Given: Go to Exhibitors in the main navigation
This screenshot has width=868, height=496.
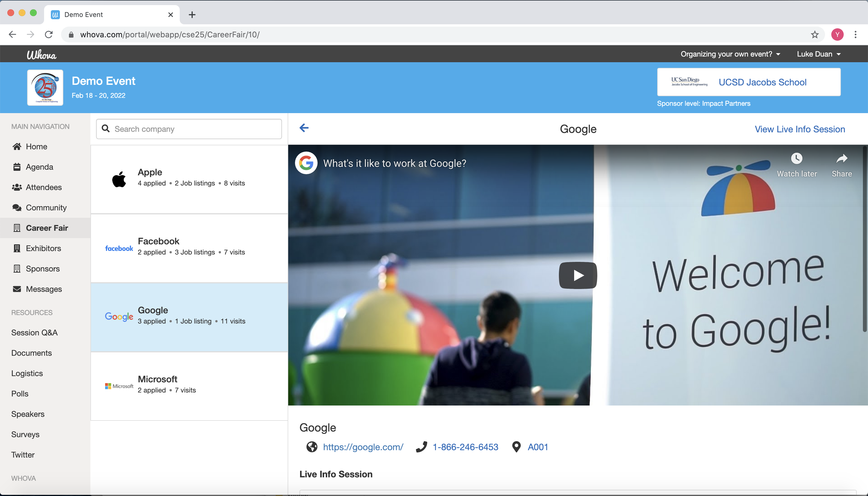Looking at the screenshot, I should (x=43, y=248).
